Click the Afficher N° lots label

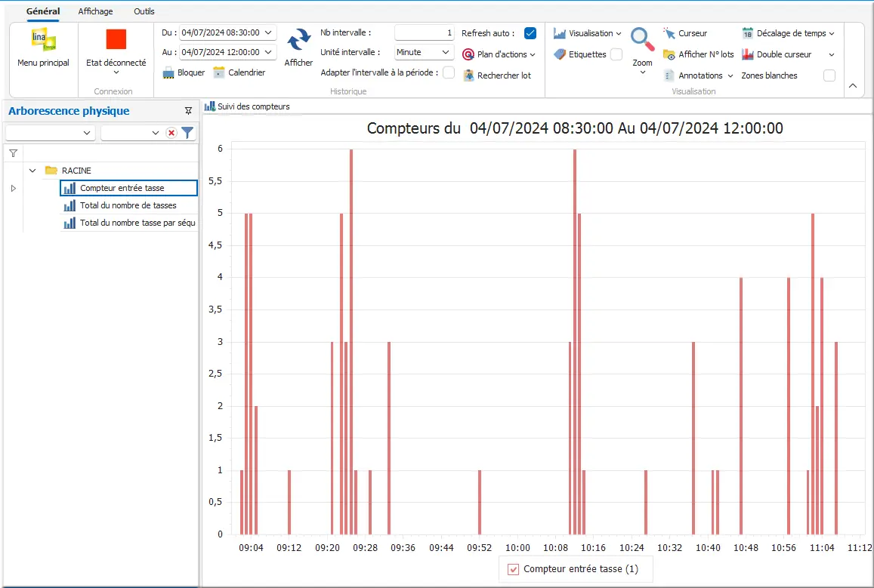[x=706, y=54]
